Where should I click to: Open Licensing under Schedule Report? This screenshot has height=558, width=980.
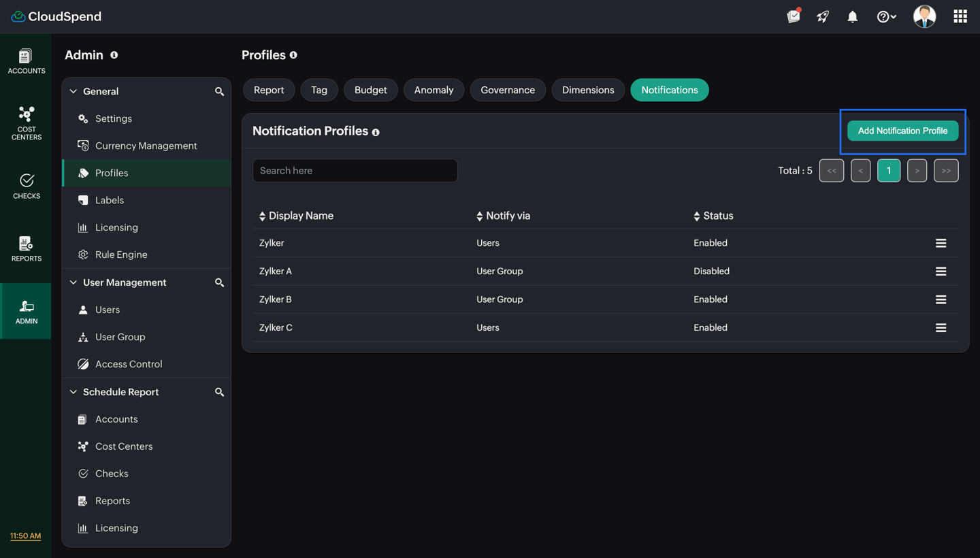(x=147, y=528)
